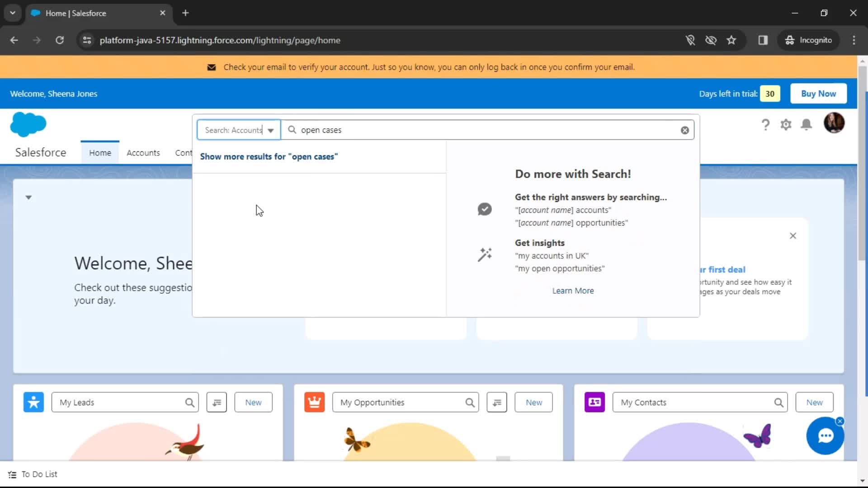Click the To Do List checklist icon
Viewport: 868px width, 488px height.
(12, 474)
